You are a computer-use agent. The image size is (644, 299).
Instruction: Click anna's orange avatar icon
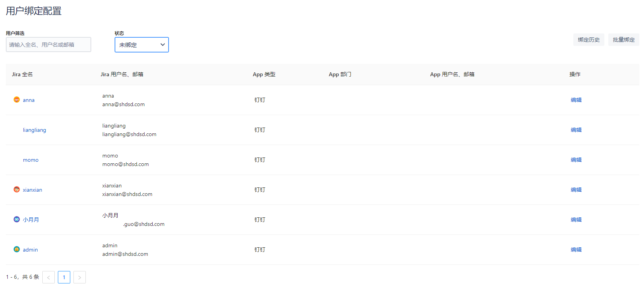click(x=17, y=100)
